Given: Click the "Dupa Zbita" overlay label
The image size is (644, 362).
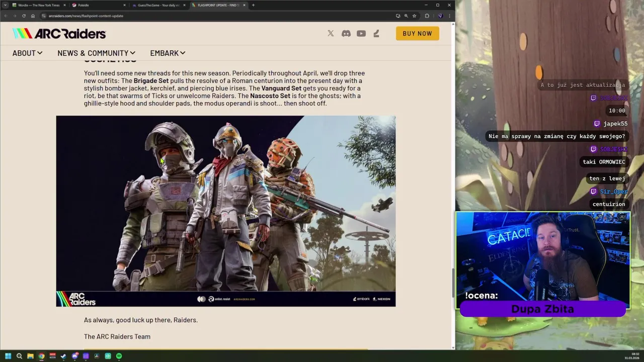Looking at the screenshot, I should coord(542,309).
